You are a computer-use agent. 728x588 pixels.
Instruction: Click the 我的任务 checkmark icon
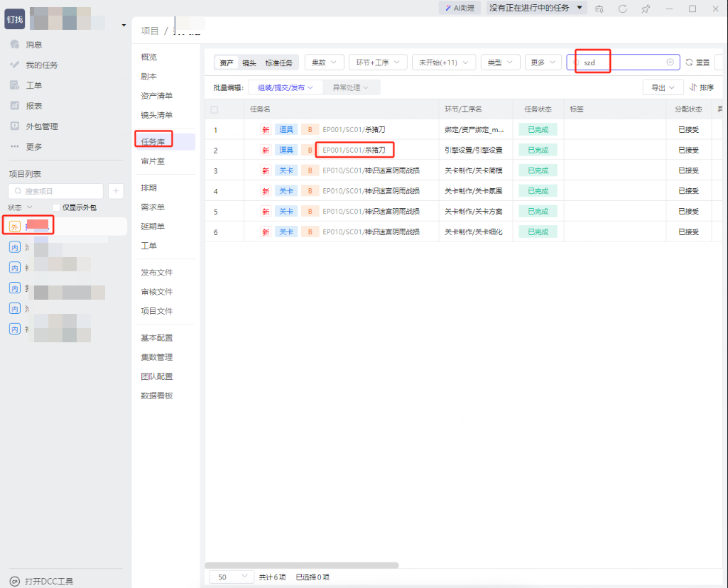[14, 65]
